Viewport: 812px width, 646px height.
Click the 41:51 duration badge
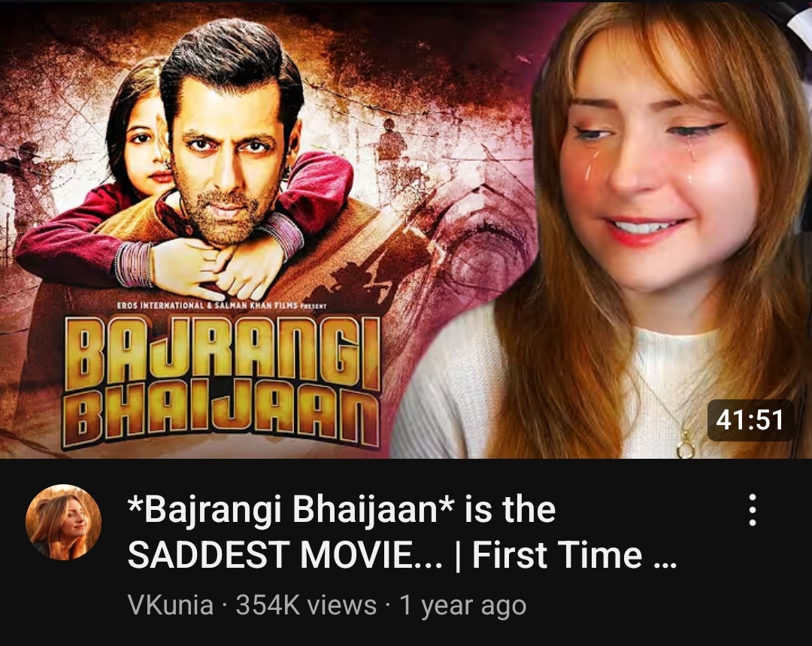point(750,420)
